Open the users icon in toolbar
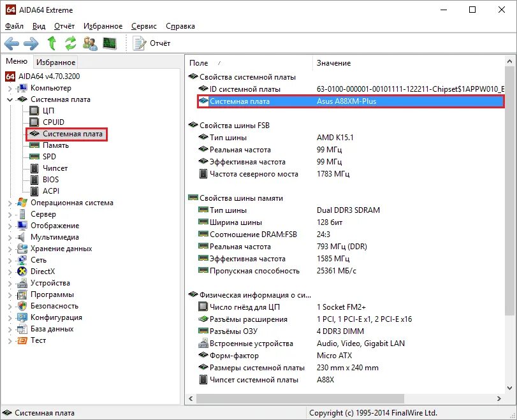This screenshot has height=420, width=517. pos(90,43)
